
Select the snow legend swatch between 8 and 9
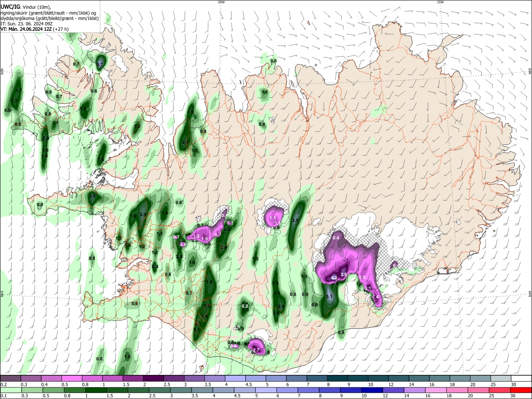tap(337, 379)
